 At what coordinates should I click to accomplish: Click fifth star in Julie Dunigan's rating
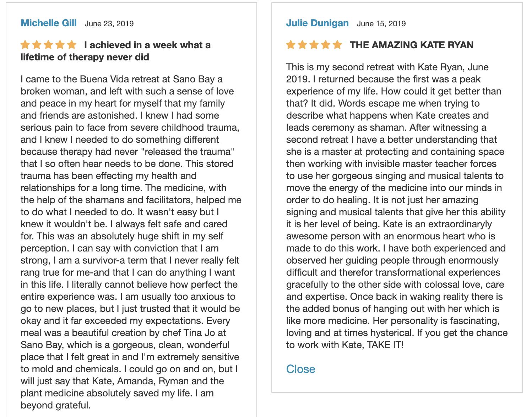(x=337, y=45)
